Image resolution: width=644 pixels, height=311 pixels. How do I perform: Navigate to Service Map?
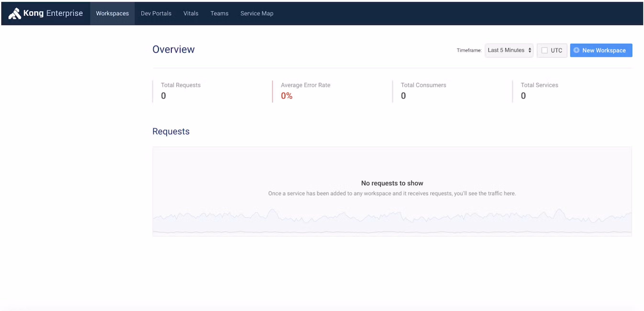coord(257,13)
